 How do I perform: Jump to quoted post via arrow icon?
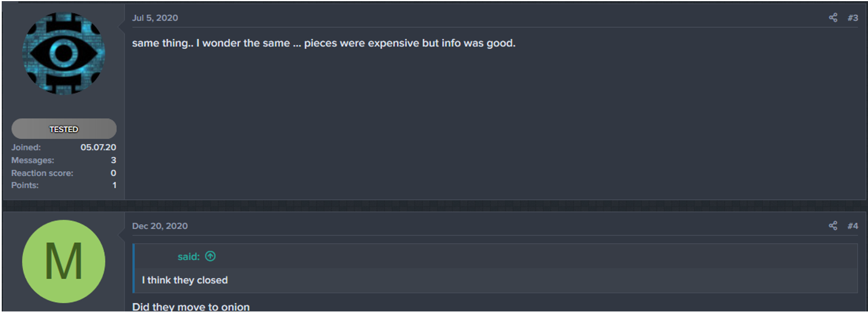[x=210, y=256]
